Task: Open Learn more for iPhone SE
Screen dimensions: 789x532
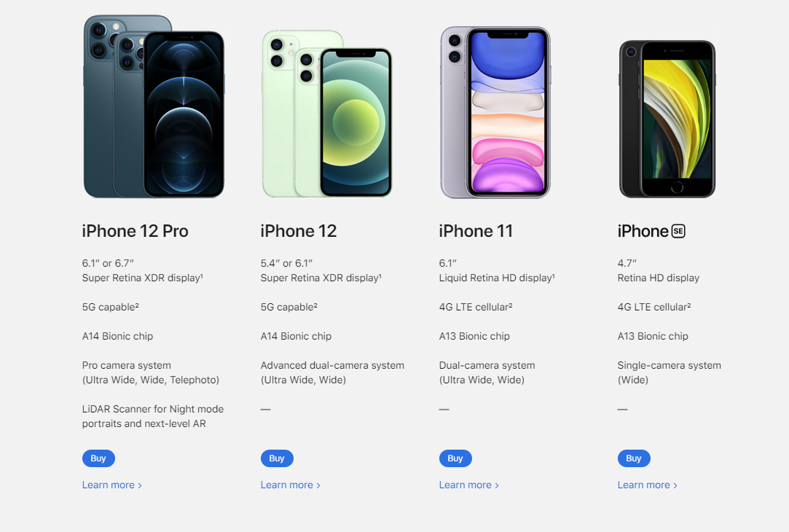Action: tap(648, 485)
